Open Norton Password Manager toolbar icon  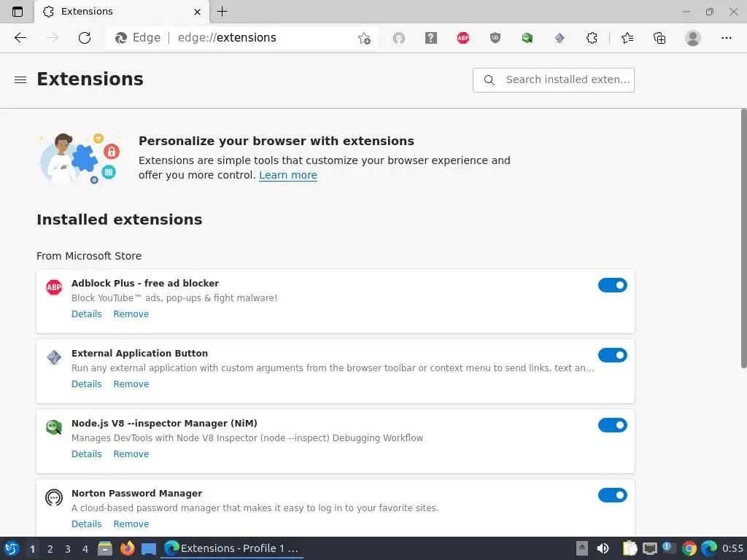[x=399, y=38]
